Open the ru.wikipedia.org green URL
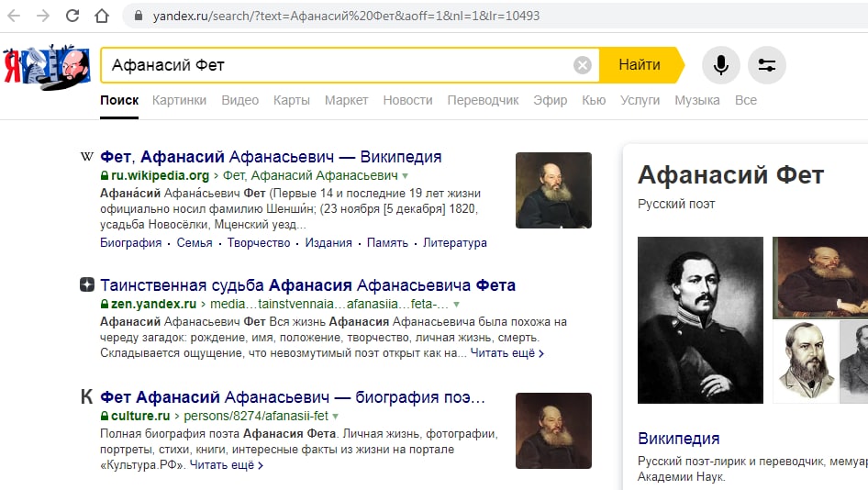The image size is (868, 490). [x=160, y=175]
